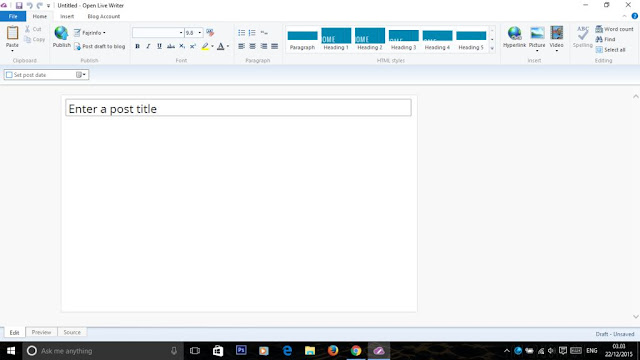Screen dimensions: 640x360
Task: Click the Ask me anything search box
Action: (x=103, y=351)
